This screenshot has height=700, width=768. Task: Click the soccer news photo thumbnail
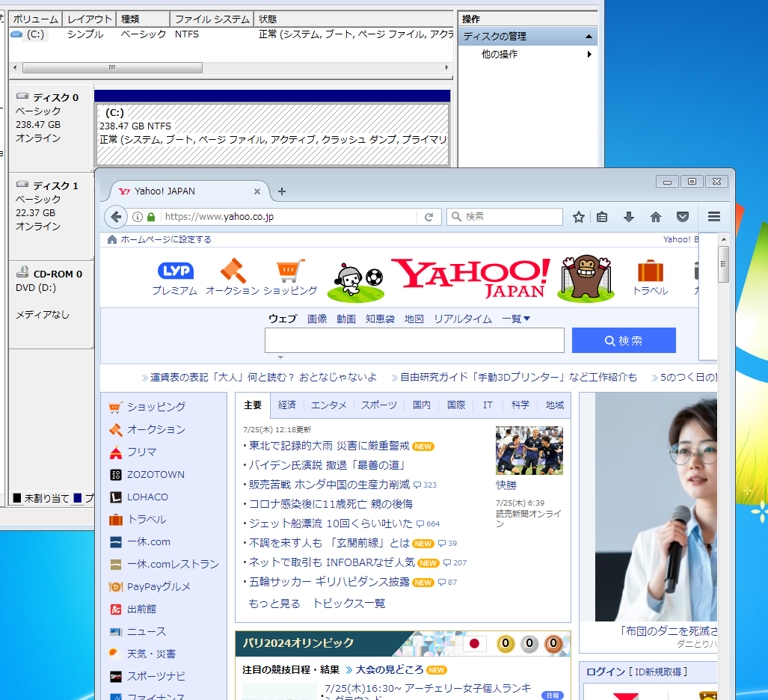pyautogui.click(x=529, y=450)
